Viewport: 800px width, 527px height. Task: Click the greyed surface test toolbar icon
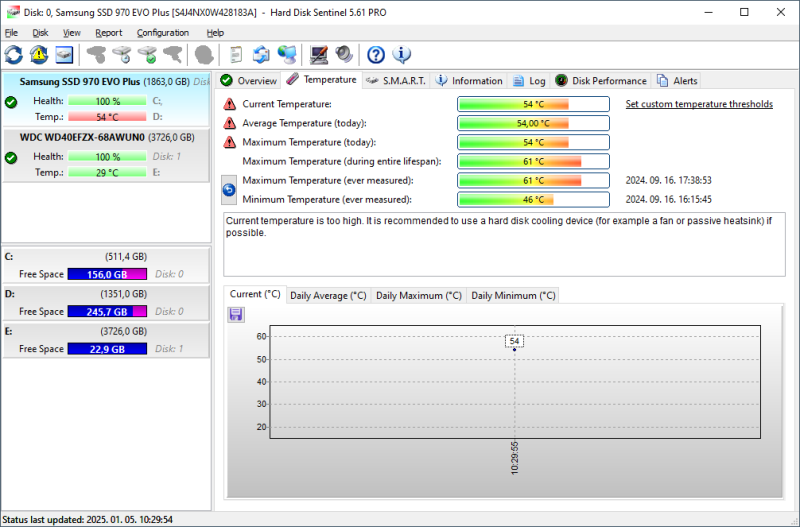pos(172,55)
